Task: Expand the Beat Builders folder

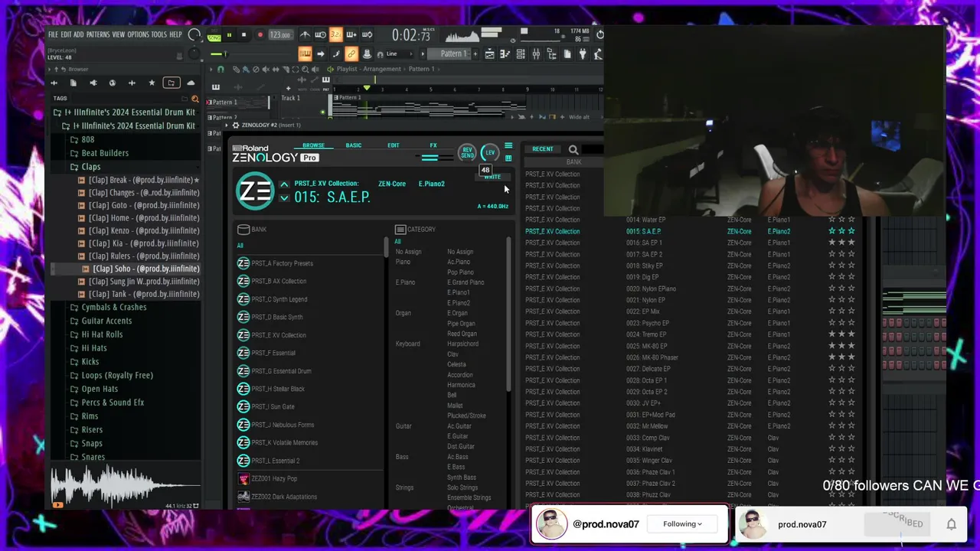Action: [x=105, y=153]
